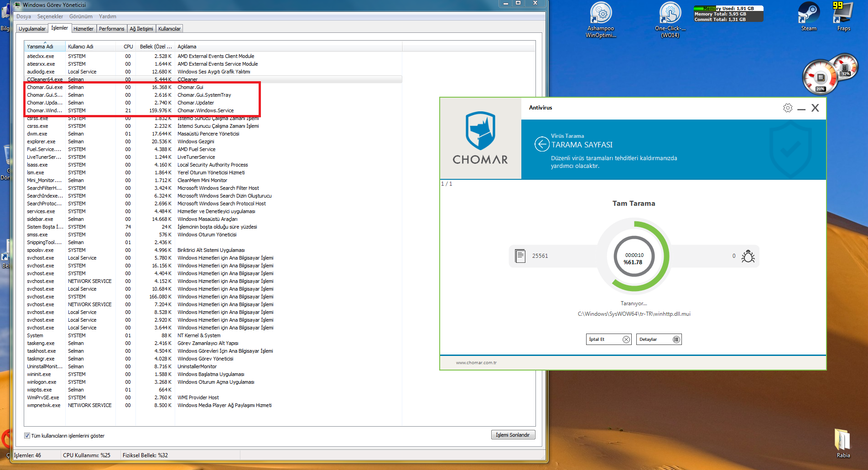The height and width of the screenshot is (470, 868).
Task: Select wisptis.exe process row
Action: tap(213, 390)
